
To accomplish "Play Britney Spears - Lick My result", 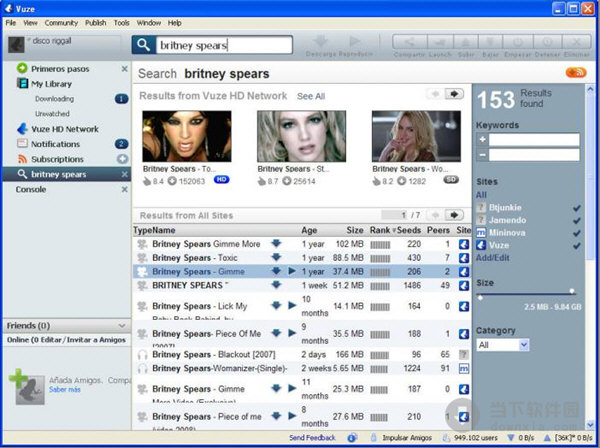I will point(292,306).
